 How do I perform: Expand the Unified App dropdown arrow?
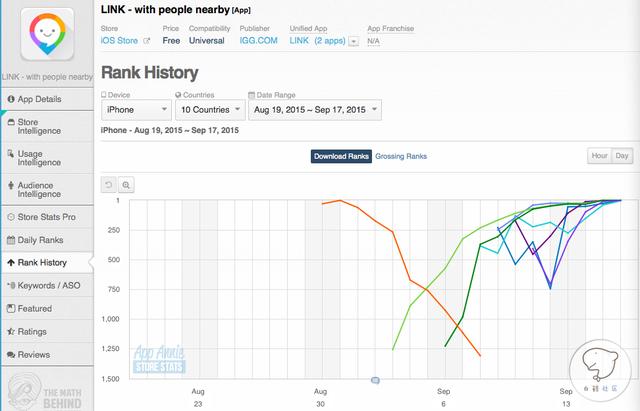354,42
